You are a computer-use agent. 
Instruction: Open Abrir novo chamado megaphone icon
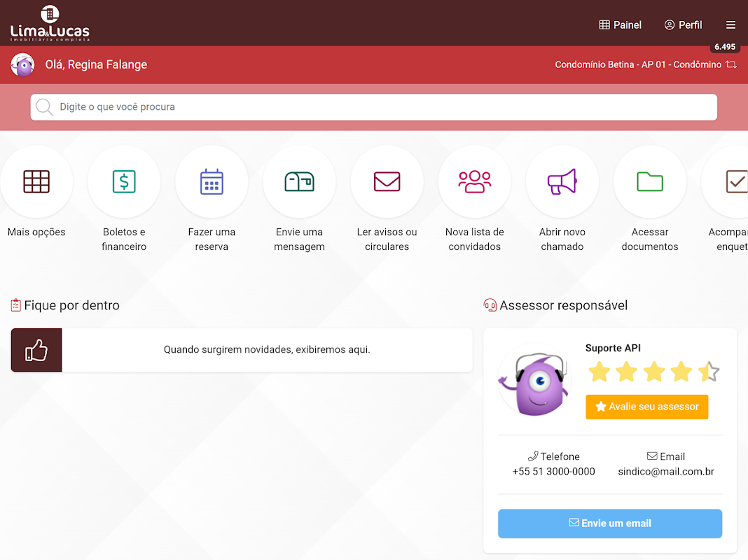(562, 181)
